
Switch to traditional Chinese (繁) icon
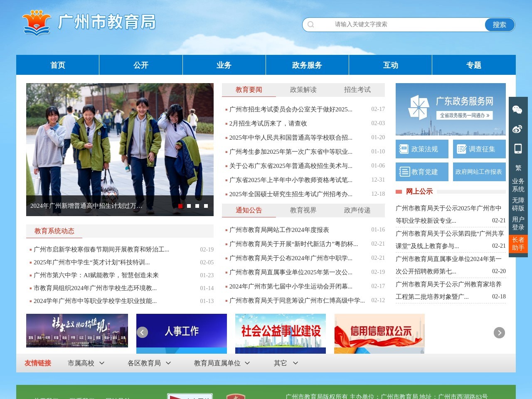(x=518, y=168)
